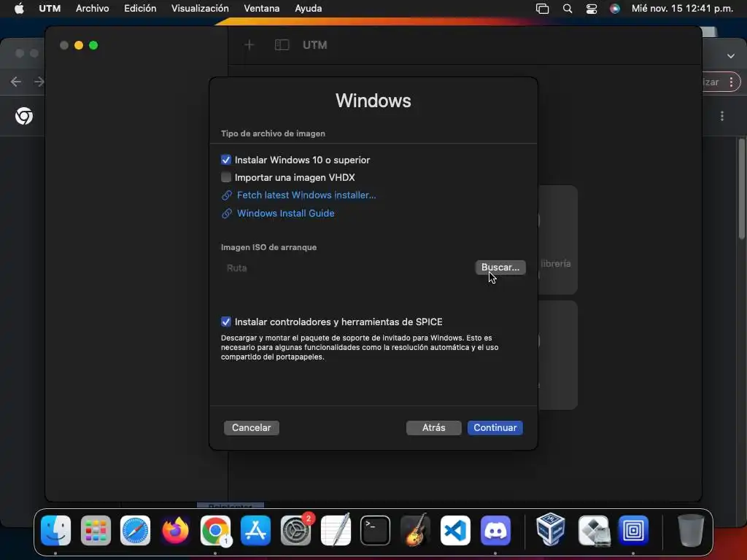This screenshot has width=747, height=560.
Task: Launch Firefox from the dock
Action: pos(175,530)
